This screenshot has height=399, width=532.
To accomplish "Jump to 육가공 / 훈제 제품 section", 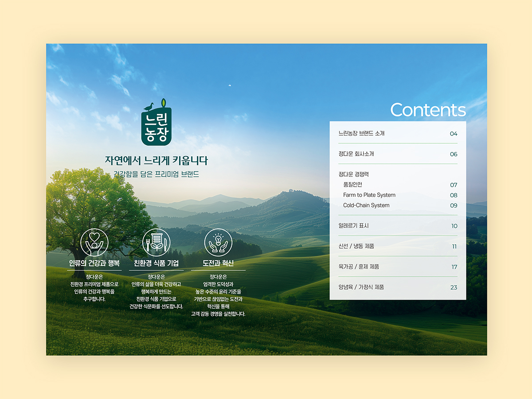I will pyautogui.click(x=359, y=266).
